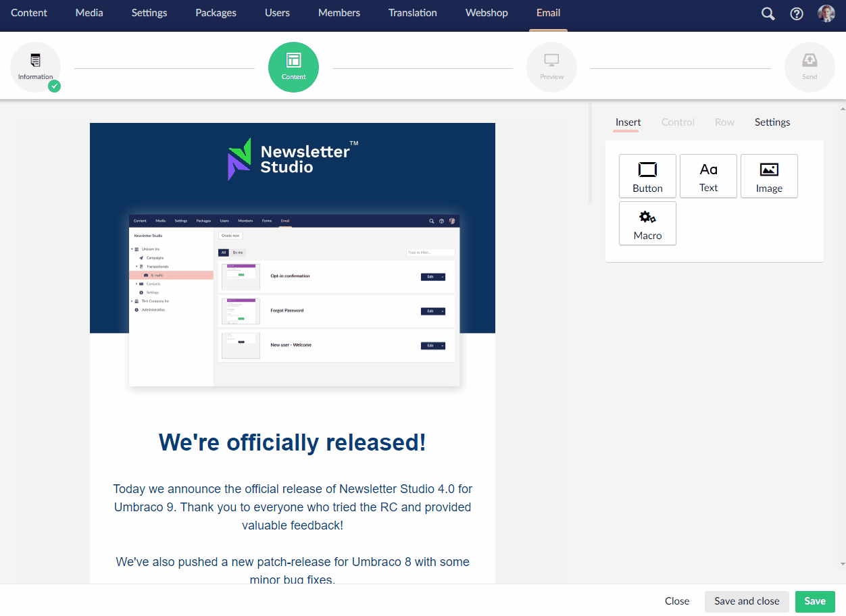Go to the Preview step
The image size is (846, 616).
551,68
